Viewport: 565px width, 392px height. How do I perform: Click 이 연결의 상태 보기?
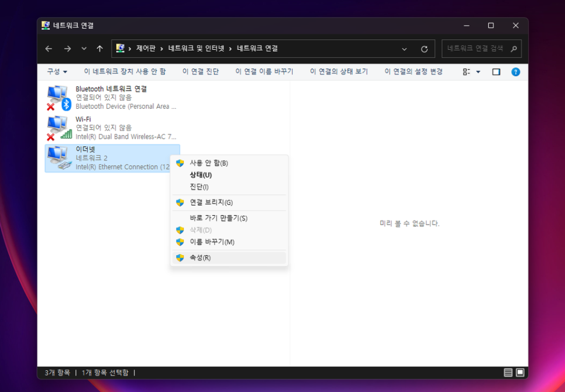(x=339, y=72)
